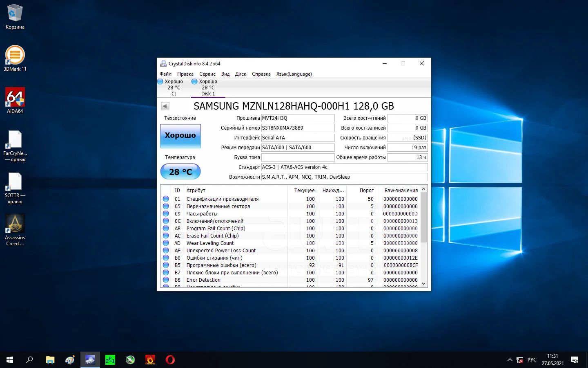Click the РУС input language indicator
The image size is (588, 368).
pyautogui.click(x=532, y=360)
